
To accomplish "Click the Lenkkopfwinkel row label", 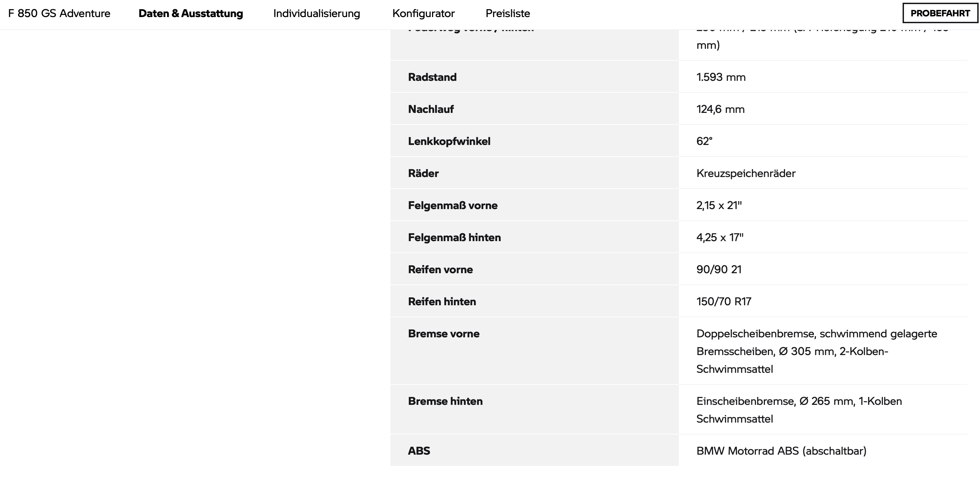I will pyautogui.click(x=449, y=141).
